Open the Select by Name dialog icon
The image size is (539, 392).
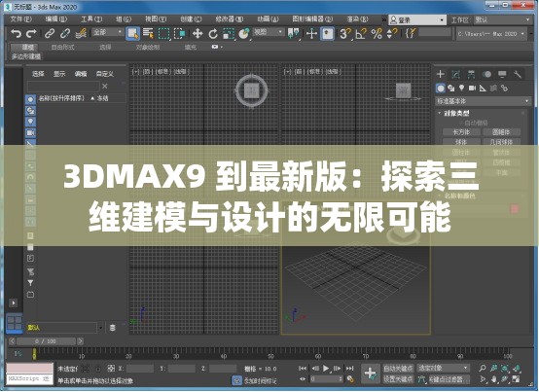point(148,33)
